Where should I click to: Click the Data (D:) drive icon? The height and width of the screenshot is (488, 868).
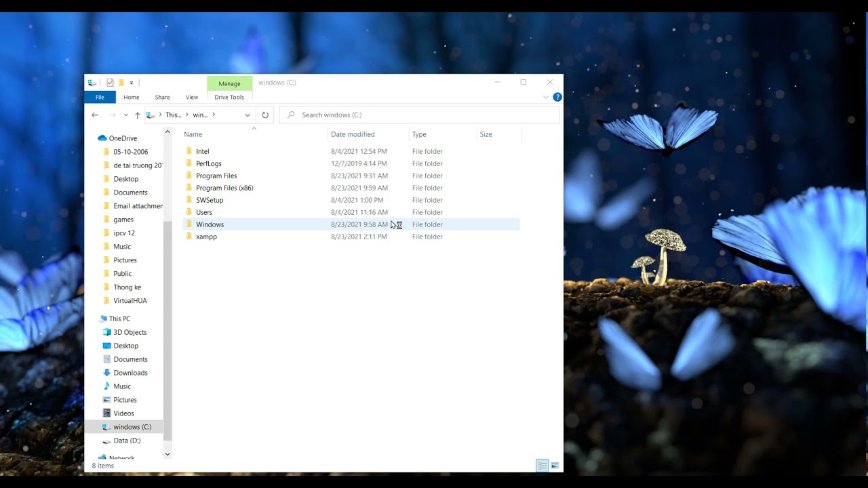click(106, 441)
